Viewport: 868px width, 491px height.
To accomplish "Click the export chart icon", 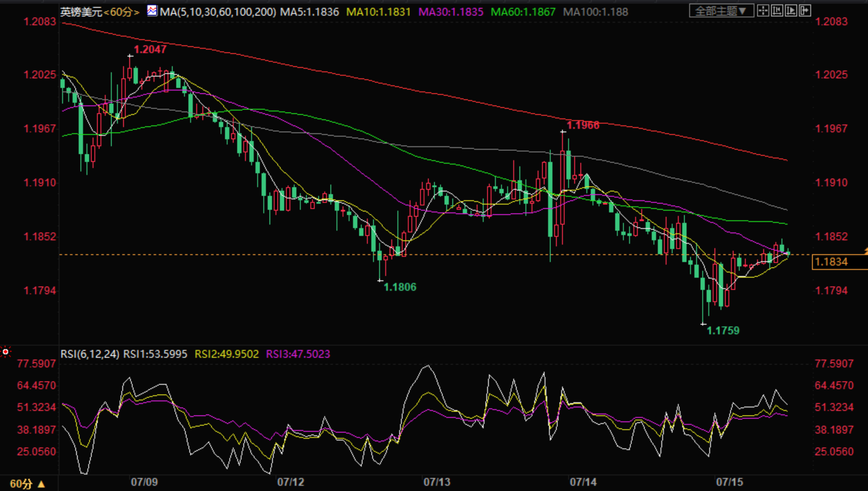I will point(805,11).
